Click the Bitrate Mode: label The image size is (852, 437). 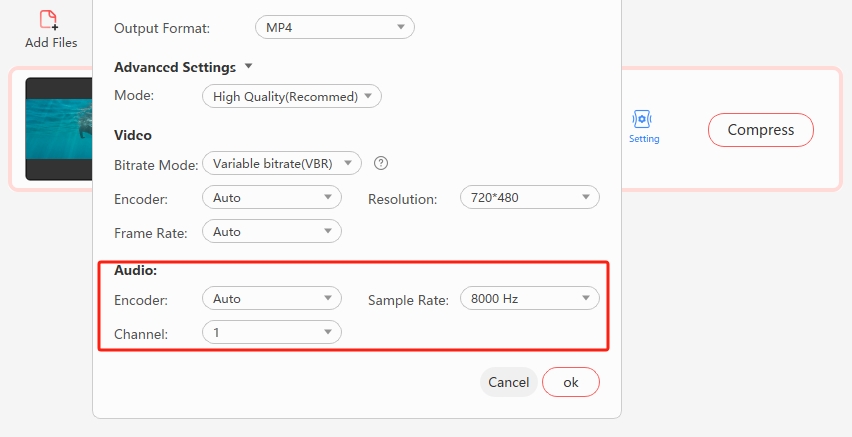[x=156, y=165]
